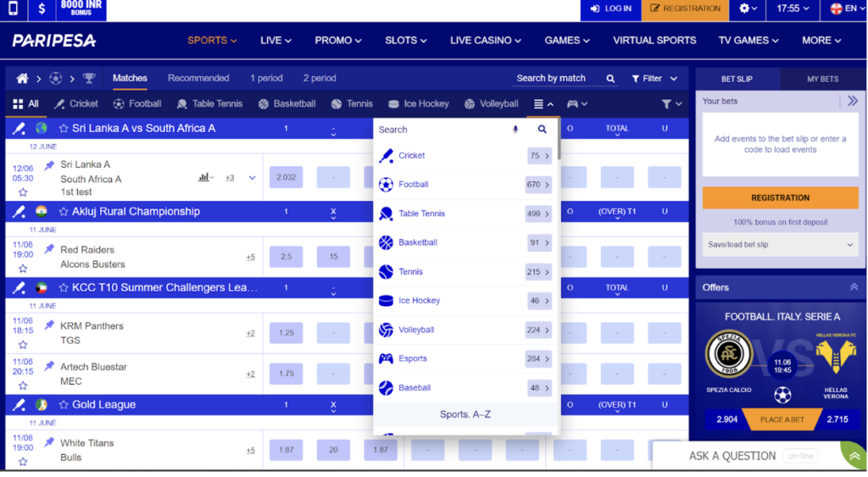Star the Sri Lanka A 1st test match
The width and height of the screenshot is (868, 477).
click(23, 192)
